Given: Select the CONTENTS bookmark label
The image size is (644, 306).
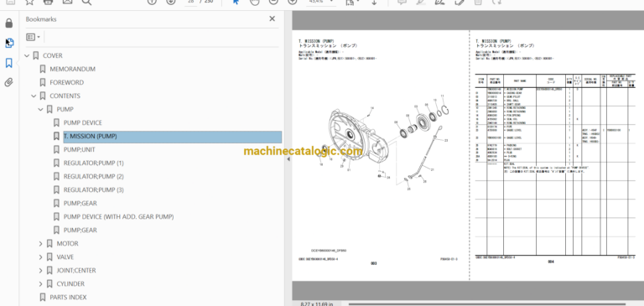Looking at the screenshot, I should click(65, 96).
